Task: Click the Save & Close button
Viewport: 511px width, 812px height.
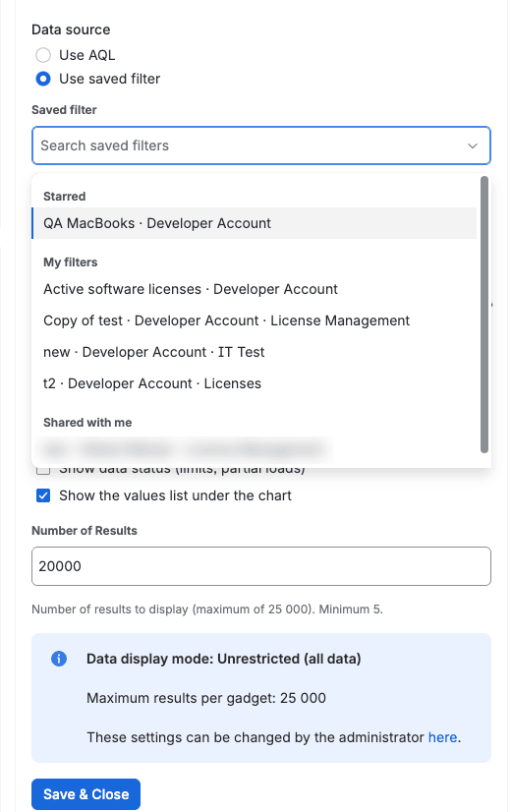Action: click(x=85, y=794)
